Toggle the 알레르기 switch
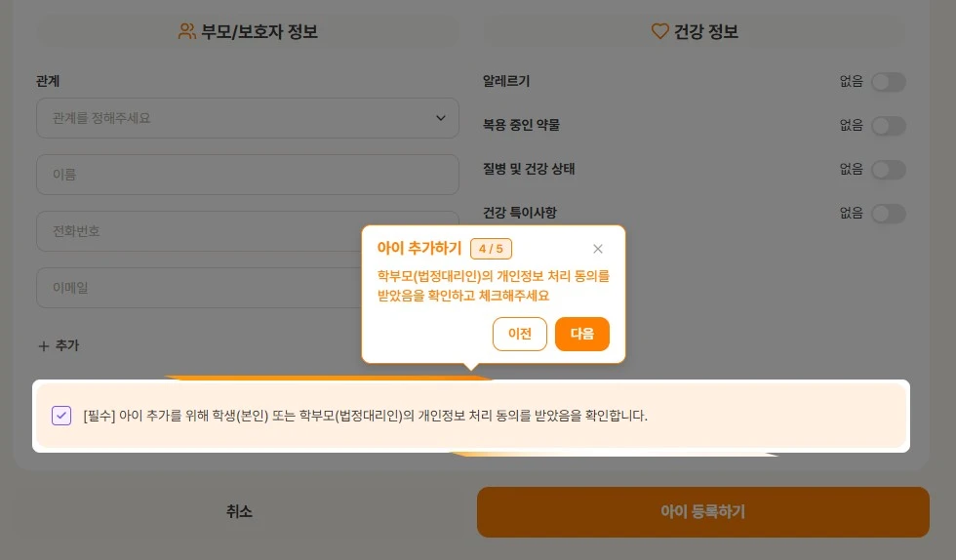 click(889, 82)
